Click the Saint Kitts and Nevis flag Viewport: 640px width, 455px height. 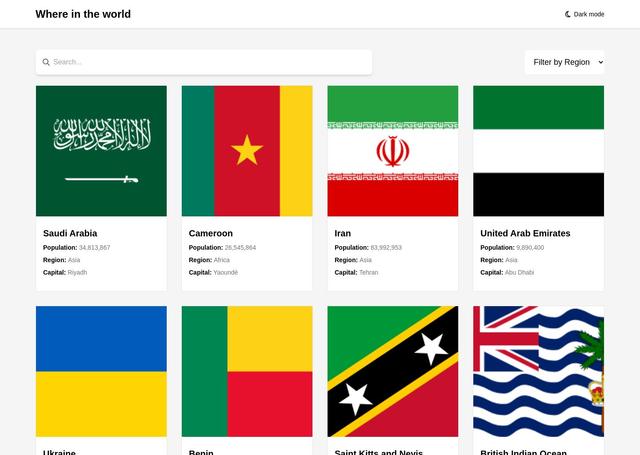click(393, 371)
